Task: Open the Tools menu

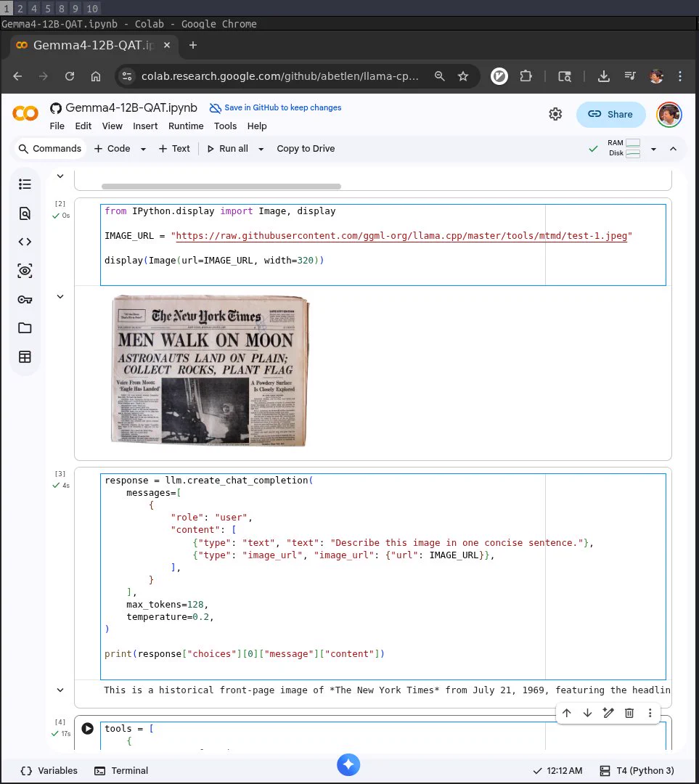Action: tap(225, 126)
